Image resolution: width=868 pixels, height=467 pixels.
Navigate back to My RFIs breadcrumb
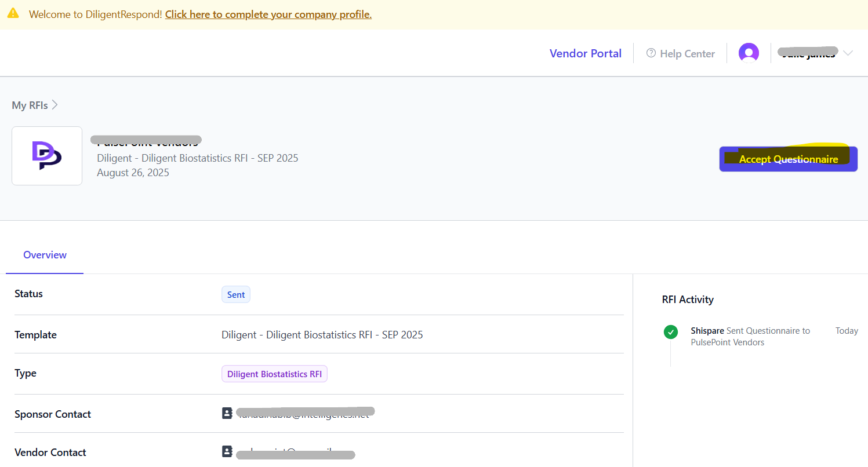point(30,105)
